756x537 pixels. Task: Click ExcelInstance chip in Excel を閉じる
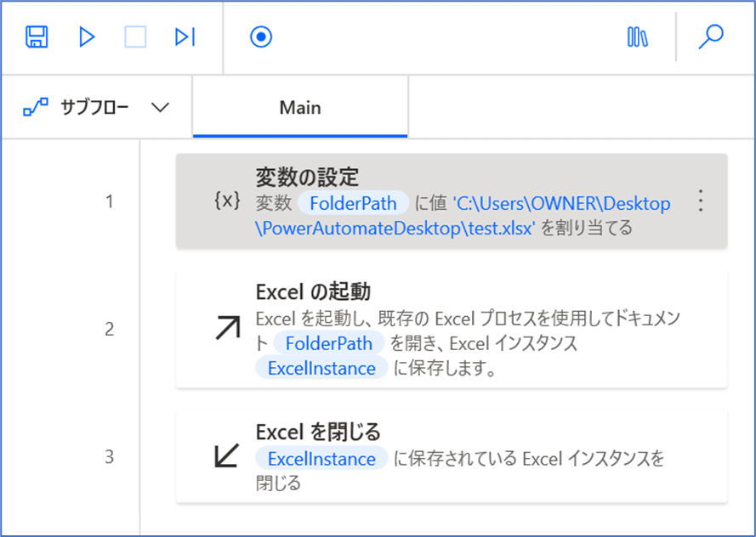pyautogui.click(x=321, y=459)
